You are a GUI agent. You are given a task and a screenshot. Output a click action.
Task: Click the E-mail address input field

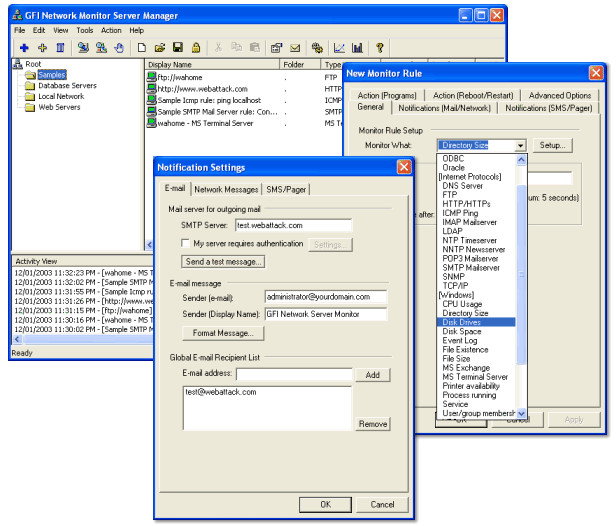294,374
